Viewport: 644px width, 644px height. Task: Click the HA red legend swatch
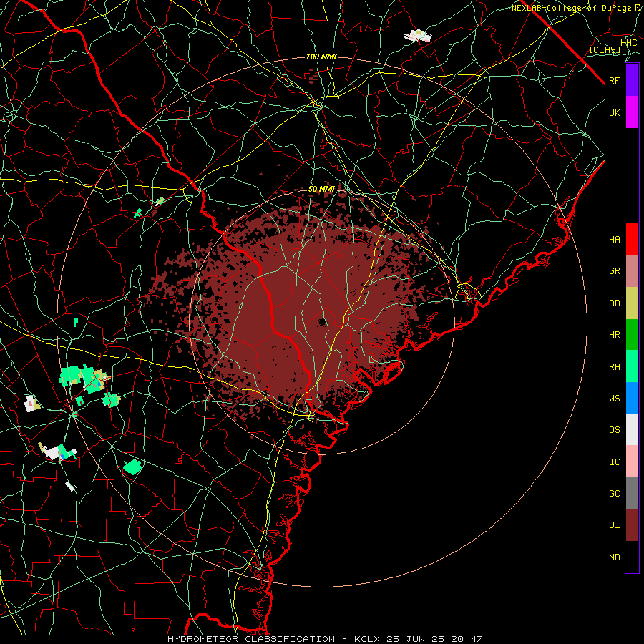point(632,239)
